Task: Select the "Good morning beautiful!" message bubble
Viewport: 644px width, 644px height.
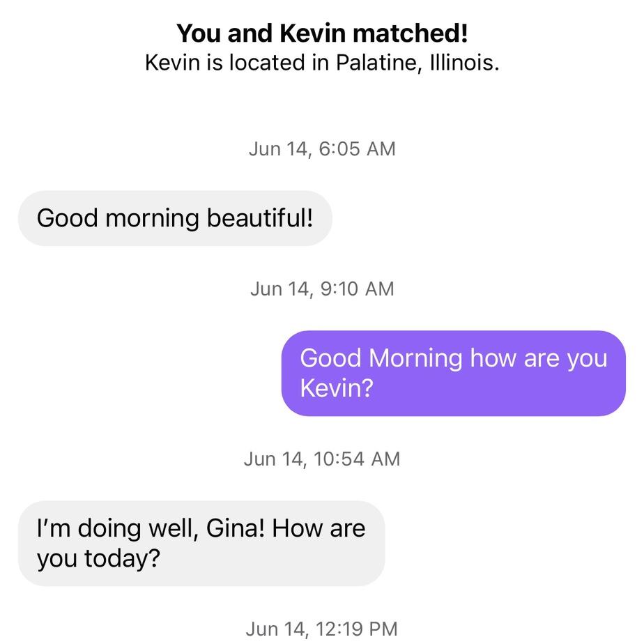Action: tap(175, 217)
